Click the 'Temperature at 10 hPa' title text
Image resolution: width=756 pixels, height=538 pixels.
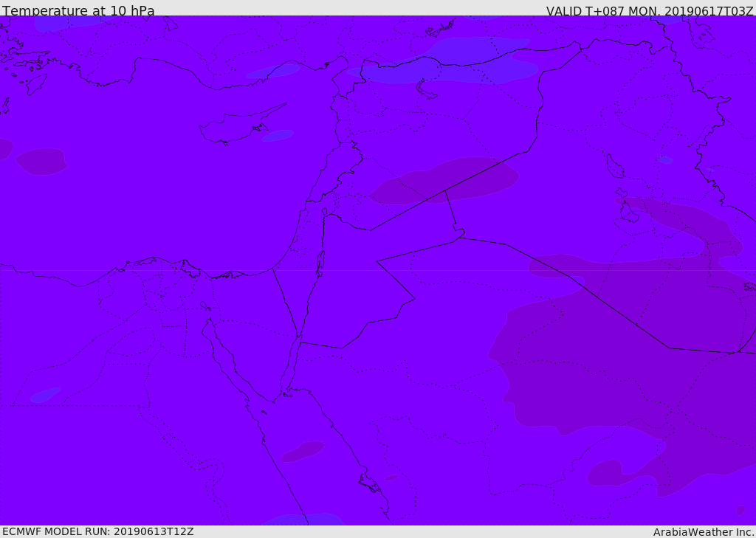[78, 10]
